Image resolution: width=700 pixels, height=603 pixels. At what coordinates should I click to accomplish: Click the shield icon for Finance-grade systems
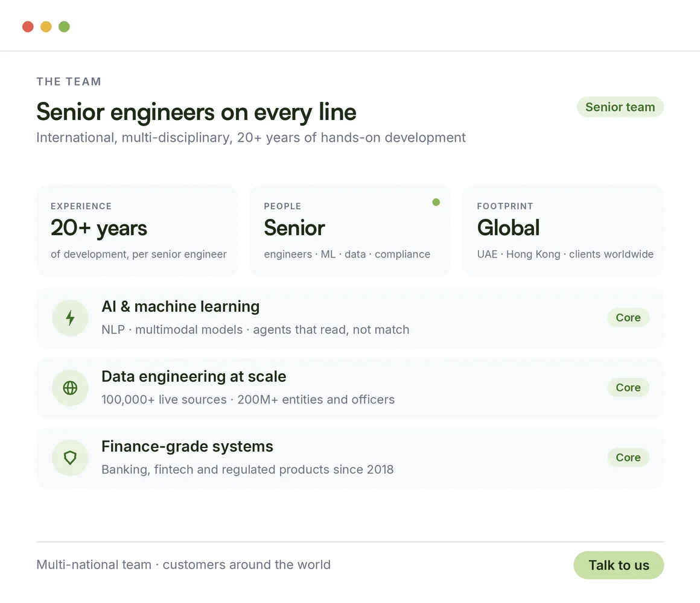(x=70, y=458)
